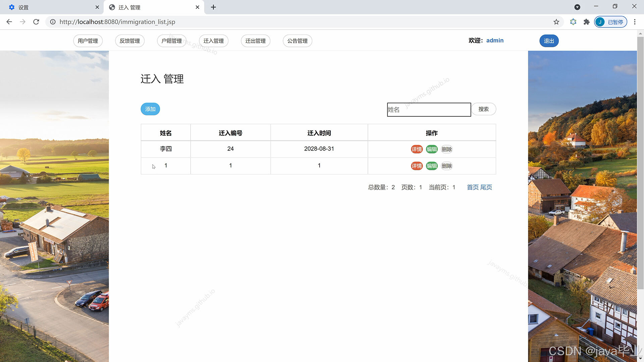Close the 迁入 管理 tab

click(198, 7)
